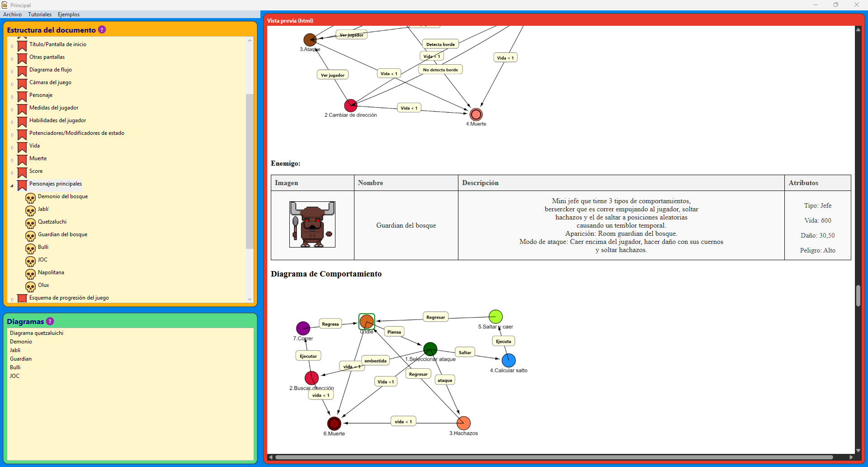The width and height of the screenshot is (868, 467).
Task: Open the Ejemplos menu
Action: coord(69,14)
